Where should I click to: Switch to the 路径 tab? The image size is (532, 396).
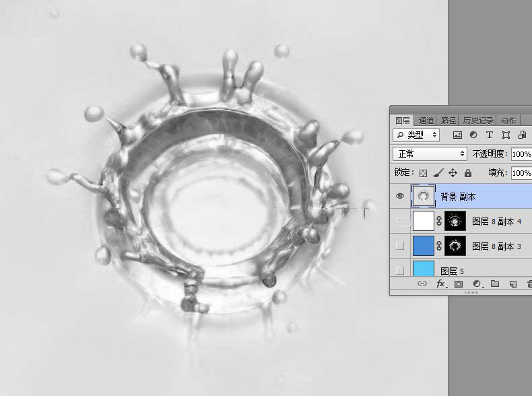tap(448, 121)
